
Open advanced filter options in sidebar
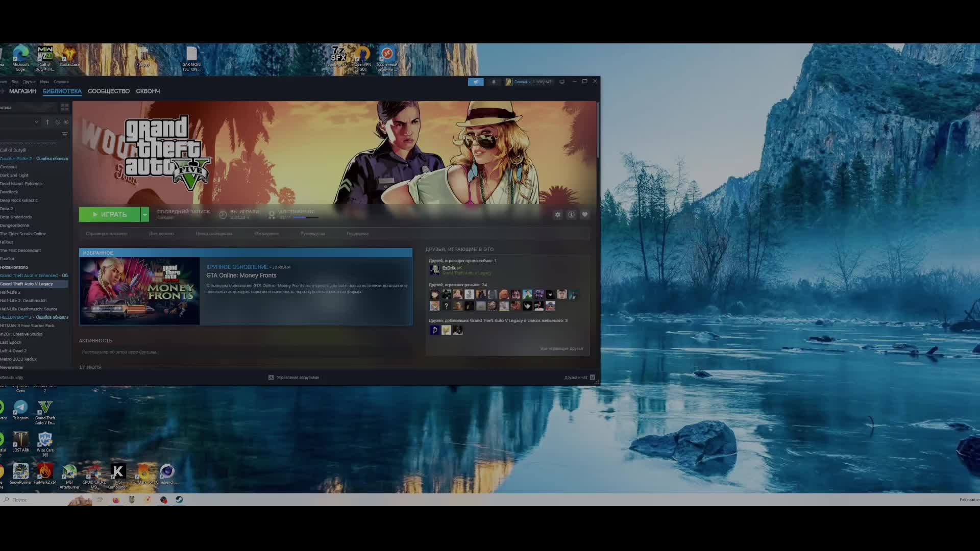point(65,134)
